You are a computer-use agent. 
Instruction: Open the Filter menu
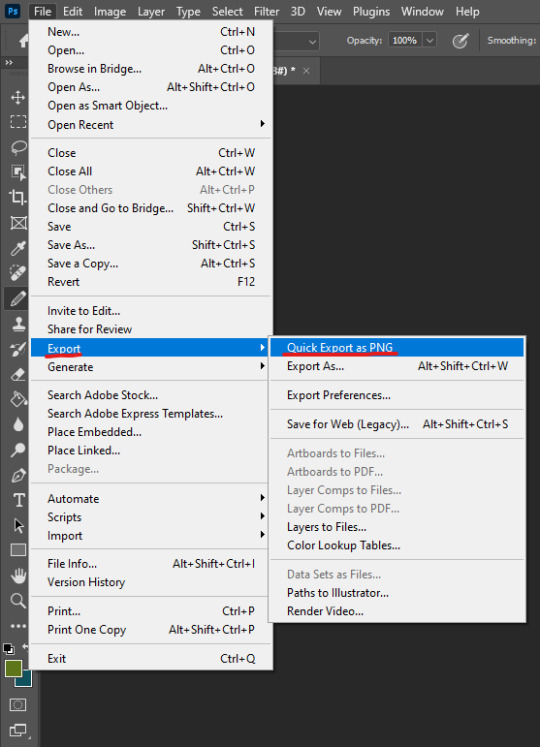[x=266, y=11]
